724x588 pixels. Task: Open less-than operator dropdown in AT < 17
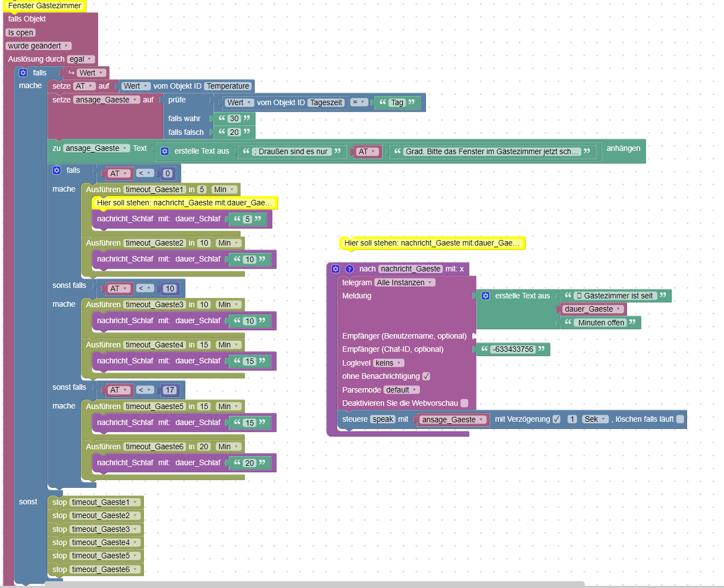pos(145,390)
